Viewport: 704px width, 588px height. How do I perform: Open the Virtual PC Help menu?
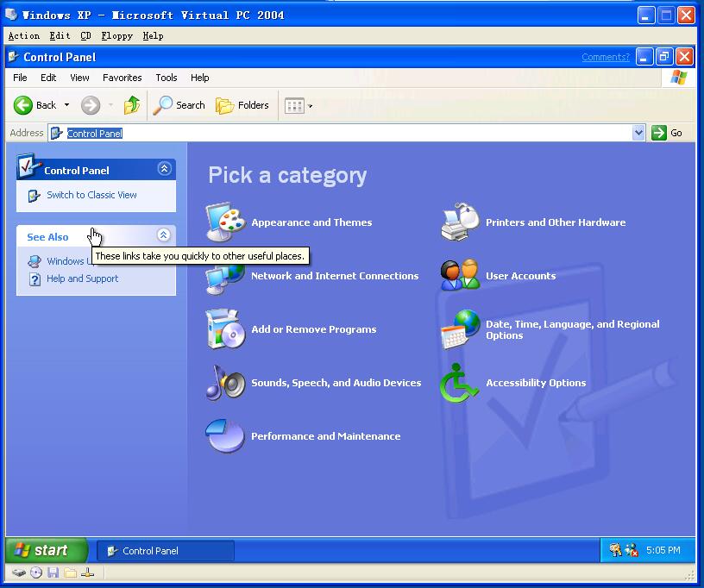153,36
